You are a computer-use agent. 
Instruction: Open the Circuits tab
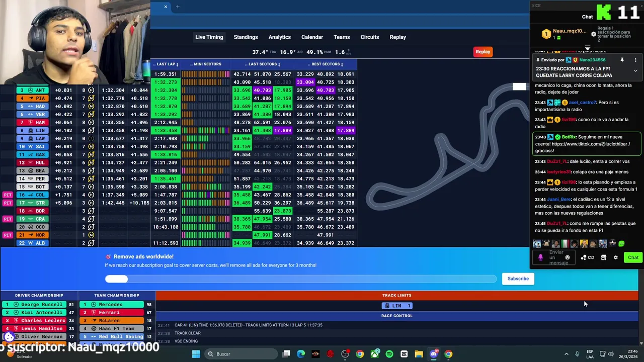369,37
